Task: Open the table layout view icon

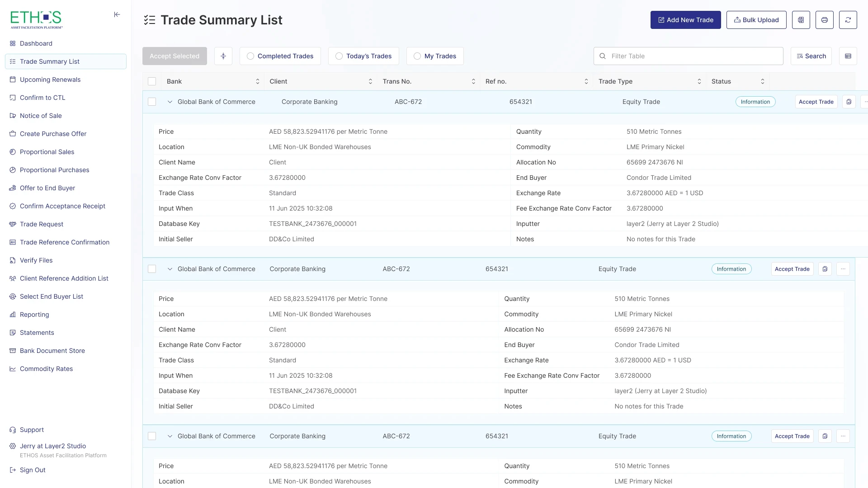Action: coord(848,56)
